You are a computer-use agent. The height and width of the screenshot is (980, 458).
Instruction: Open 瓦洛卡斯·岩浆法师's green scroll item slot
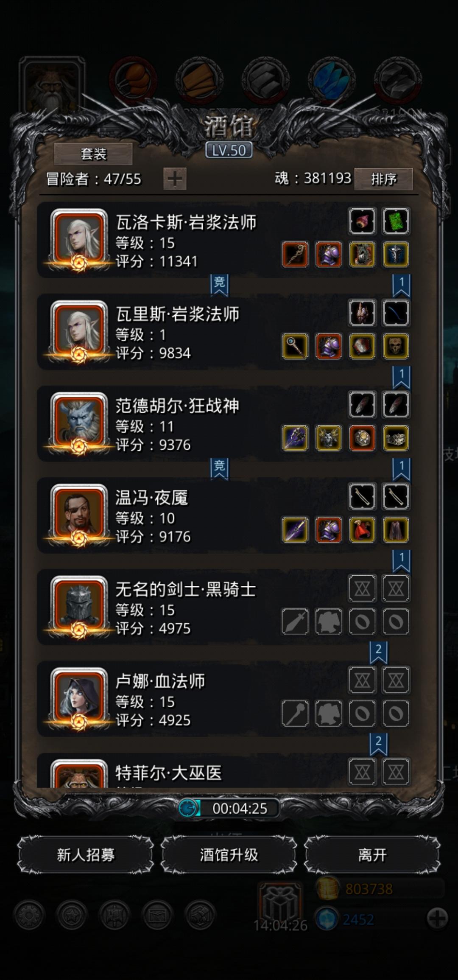click(x=396, y=221)
